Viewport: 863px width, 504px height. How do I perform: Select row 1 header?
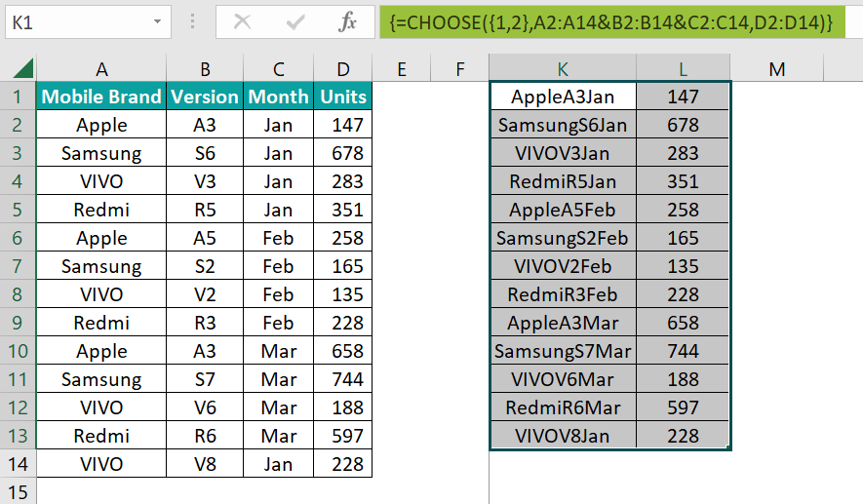coord(18,97)
